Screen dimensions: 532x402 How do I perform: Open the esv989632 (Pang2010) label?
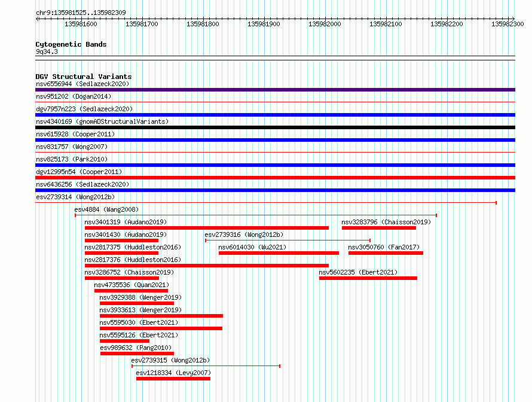(x=136, y=348)
